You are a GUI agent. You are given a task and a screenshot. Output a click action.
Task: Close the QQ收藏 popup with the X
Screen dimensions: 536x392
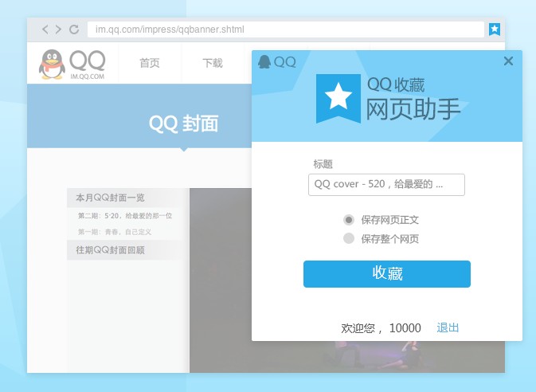pyautogui.click(x=508, y=61)
